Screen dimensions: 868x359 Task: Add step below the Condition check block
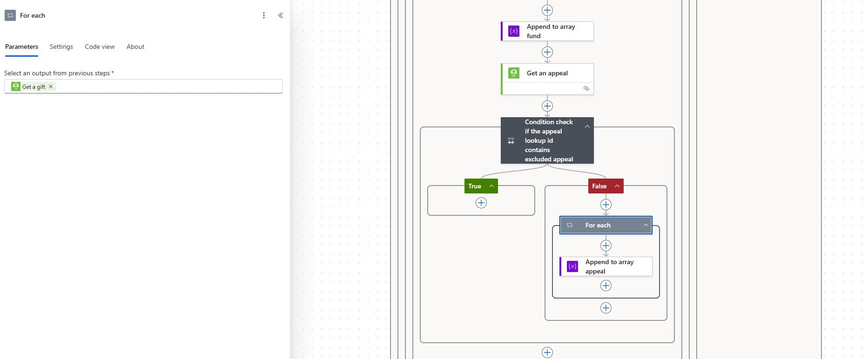547,352
